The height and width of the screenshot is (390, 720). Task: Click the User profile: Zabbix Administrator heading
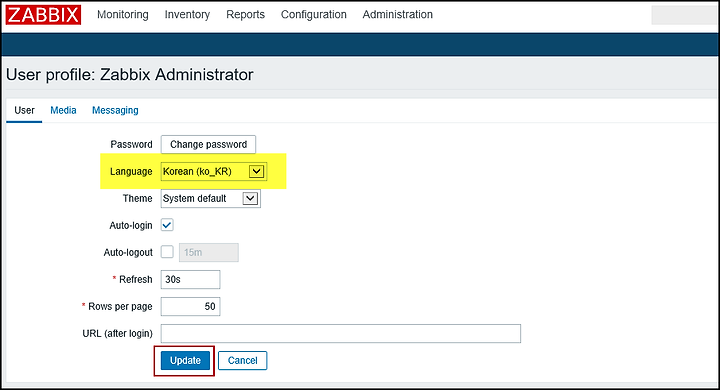click(129, 74)
